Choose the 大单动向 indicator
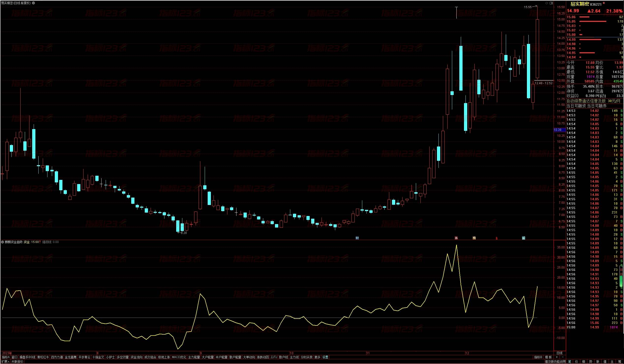This screenshot has width=624, height=364. pos(249,357)
